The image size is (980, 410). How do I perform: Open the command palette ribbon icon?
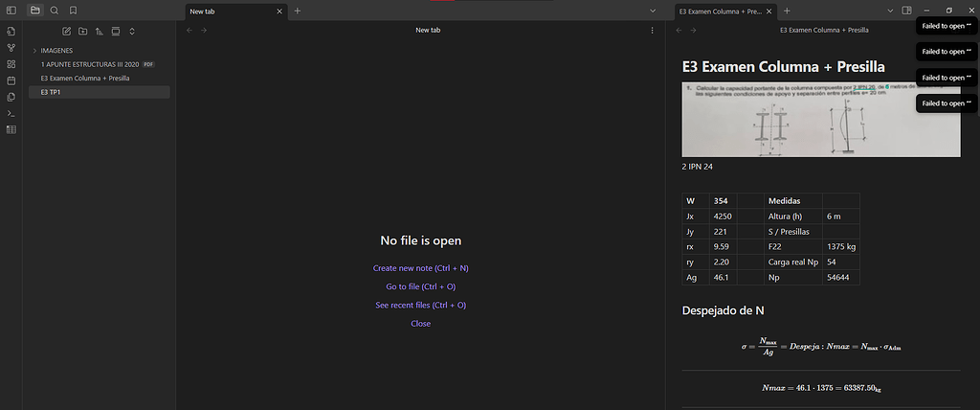11,113
